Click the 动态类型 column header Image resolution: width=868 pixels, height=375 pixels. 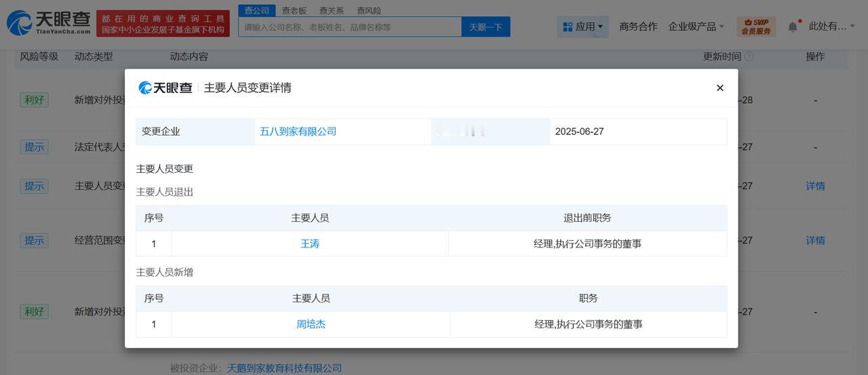tap(94, 56)
